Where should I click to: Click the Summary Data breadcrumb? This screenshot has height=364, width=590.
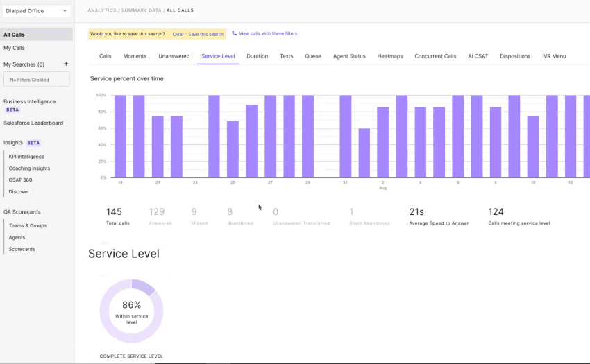[142, 11]
